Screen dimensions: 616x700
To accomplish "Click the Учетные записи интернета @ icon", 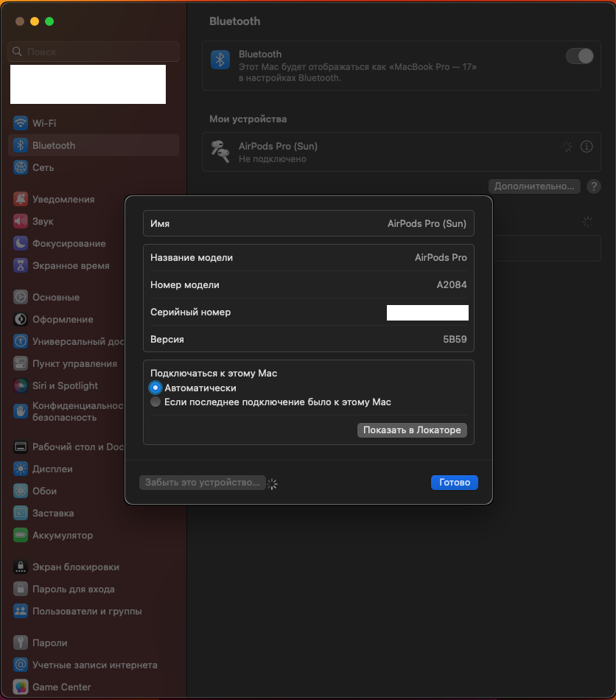I will tap(21, 665).
